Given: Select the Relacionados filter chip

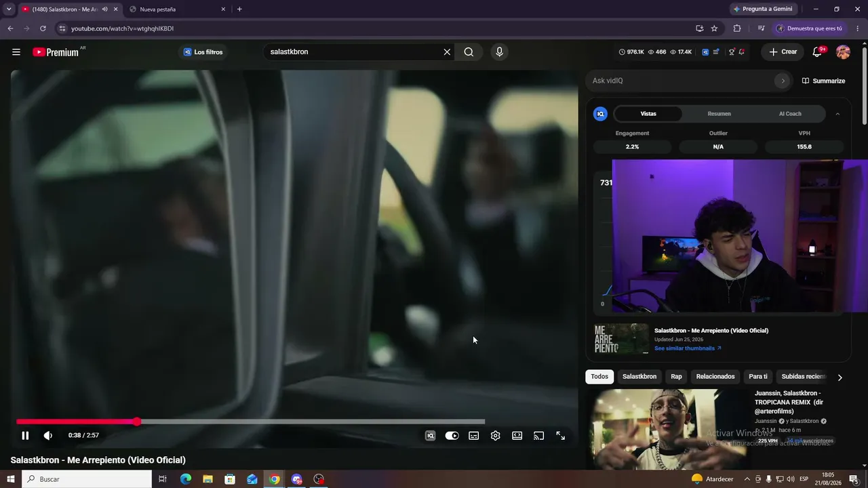Looking at the screenshot, I should click(715, 377).
